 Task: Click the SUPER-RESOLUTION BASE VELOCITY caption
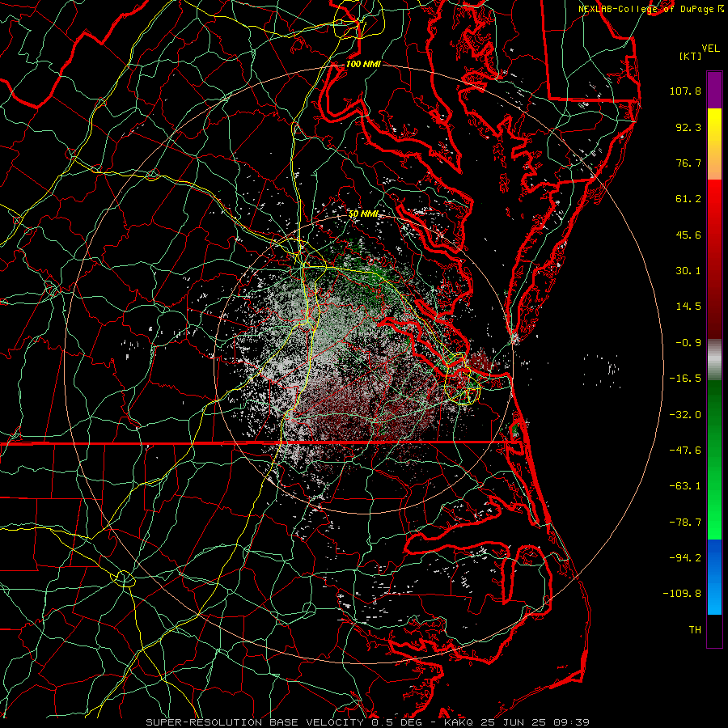point(255,722)
